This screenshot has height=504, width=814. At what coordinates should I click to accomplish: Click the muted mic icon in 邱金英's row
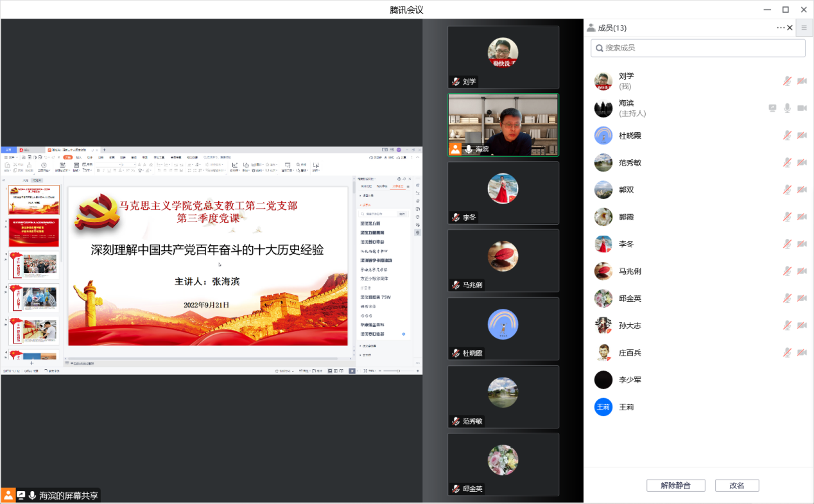(x=787, y=298)
